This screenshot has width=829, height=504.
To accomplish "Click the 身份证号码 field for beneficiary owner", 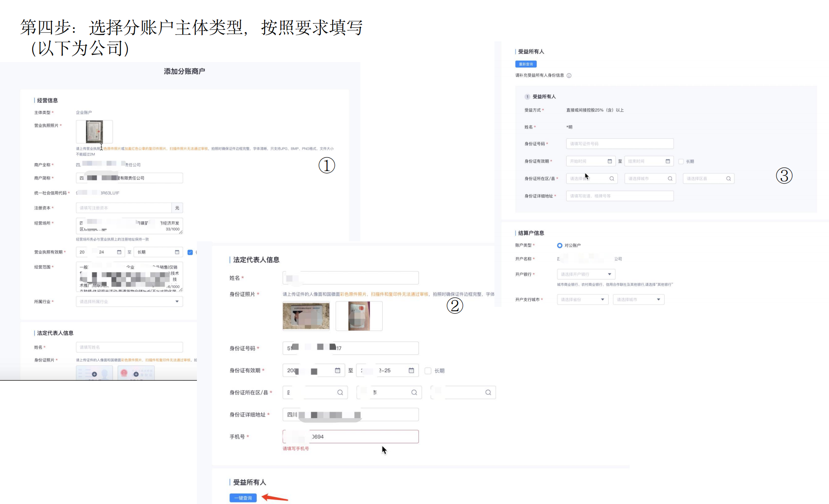I will click(x=620, y=144).
